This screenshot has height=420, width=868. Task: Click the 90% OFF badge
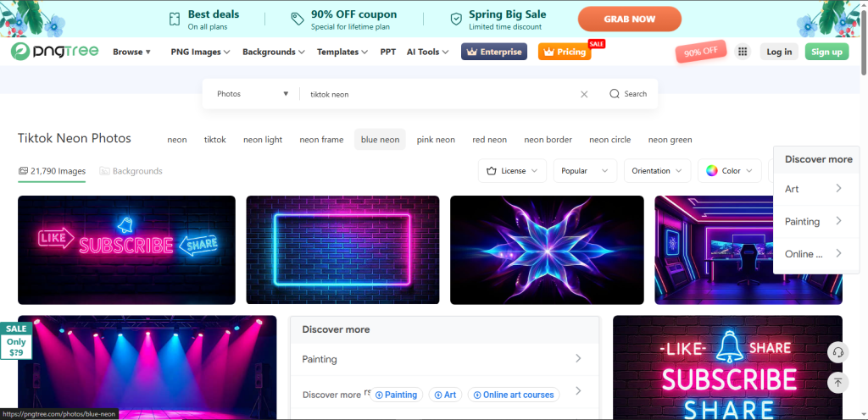[x=701, y=52]
